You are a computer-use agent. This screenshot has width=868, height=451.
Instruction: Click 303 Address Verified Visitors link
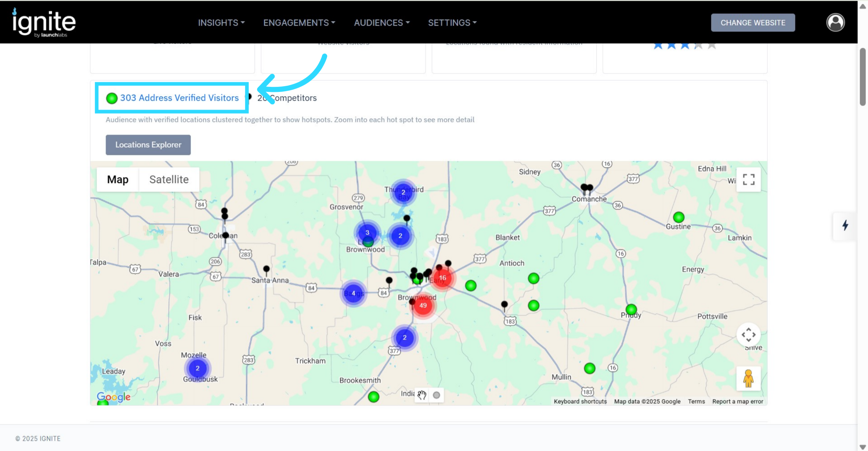click(x=179, y=98)
